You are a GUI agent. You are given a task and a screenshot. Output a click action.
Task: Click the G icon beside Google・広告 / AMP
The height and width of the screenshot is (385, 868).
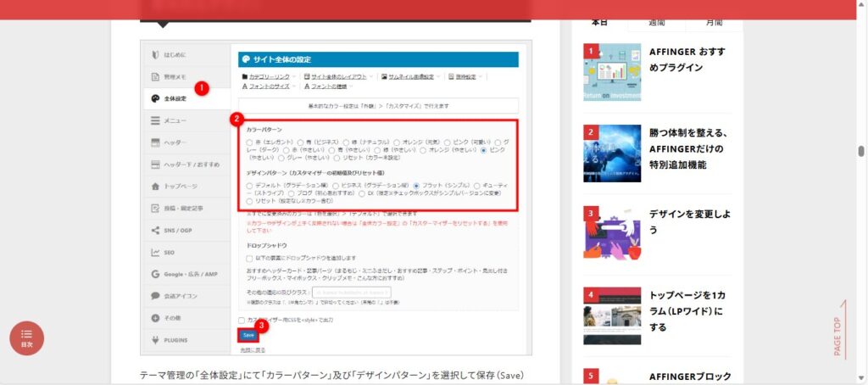point(155,274)
